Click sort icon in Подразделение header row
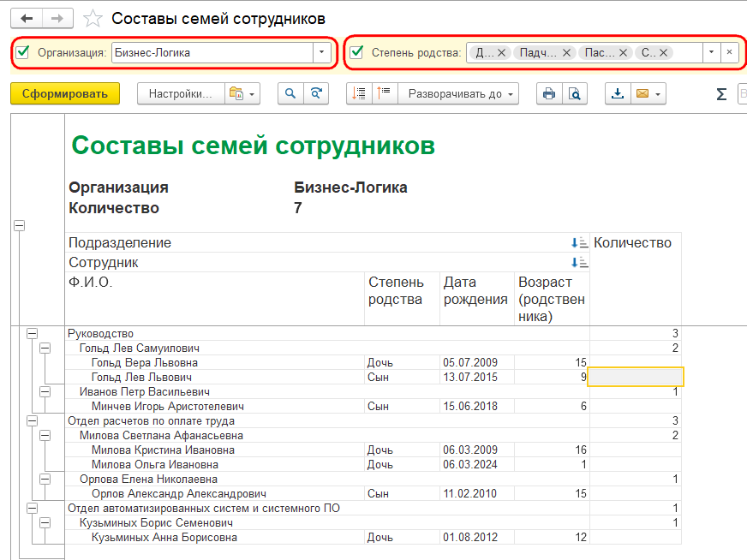Viewport: 747px width, 560px height. click(x=579, y=243)
